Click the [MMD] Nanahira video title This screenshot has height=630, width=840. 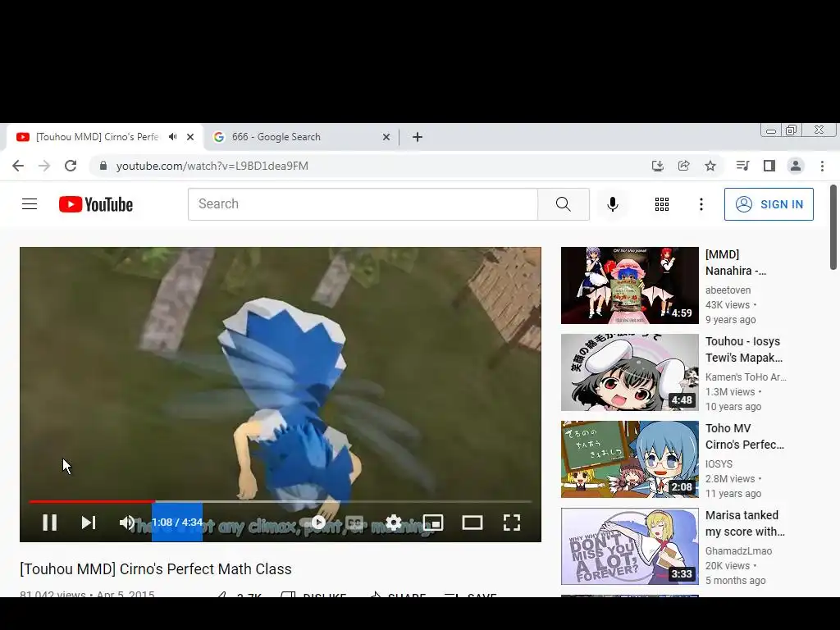736,262
